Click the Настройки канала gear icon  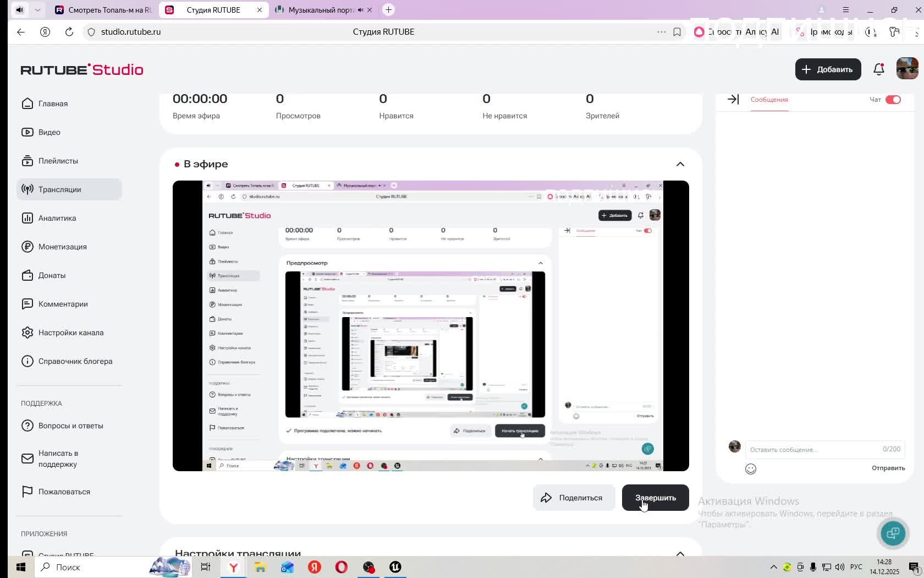[28, 332]
